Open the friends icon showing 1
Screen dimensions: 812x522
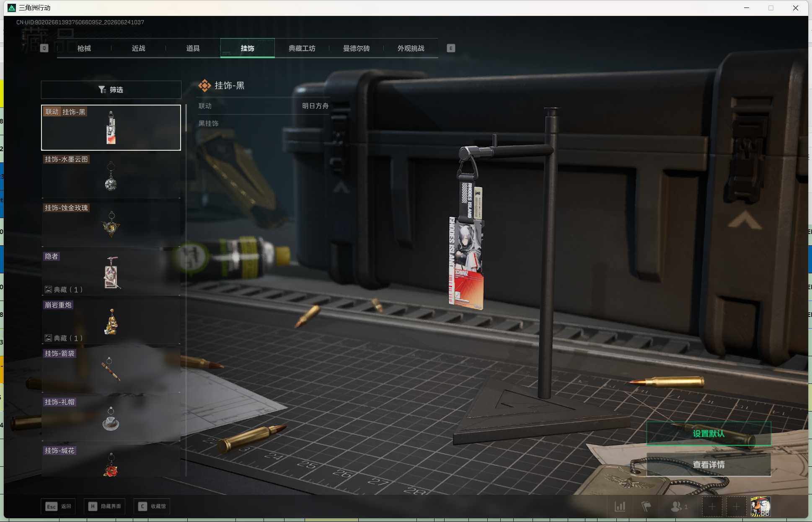pos(679,507)
